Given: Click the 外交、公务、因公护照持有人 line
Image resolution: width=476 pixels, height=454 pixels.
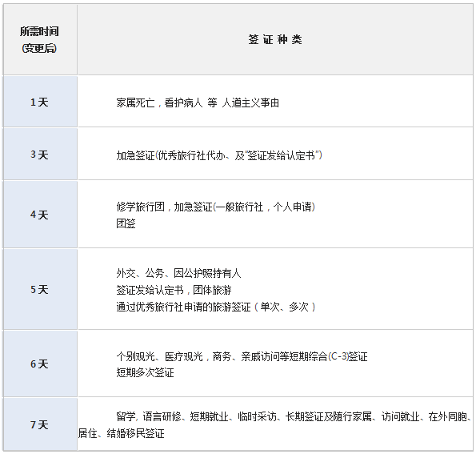Looking at the screenshot, I should [178, 273].
